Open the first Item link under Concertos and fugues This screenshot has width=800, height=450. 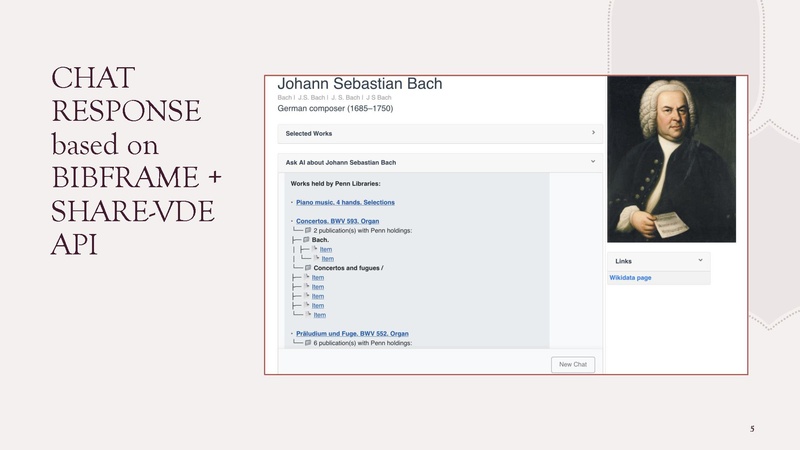click(x=318, y=278)
